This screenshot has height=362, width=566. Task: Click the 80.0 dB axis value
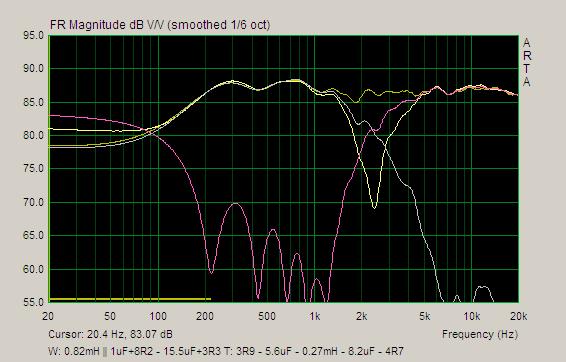(34, 136)
